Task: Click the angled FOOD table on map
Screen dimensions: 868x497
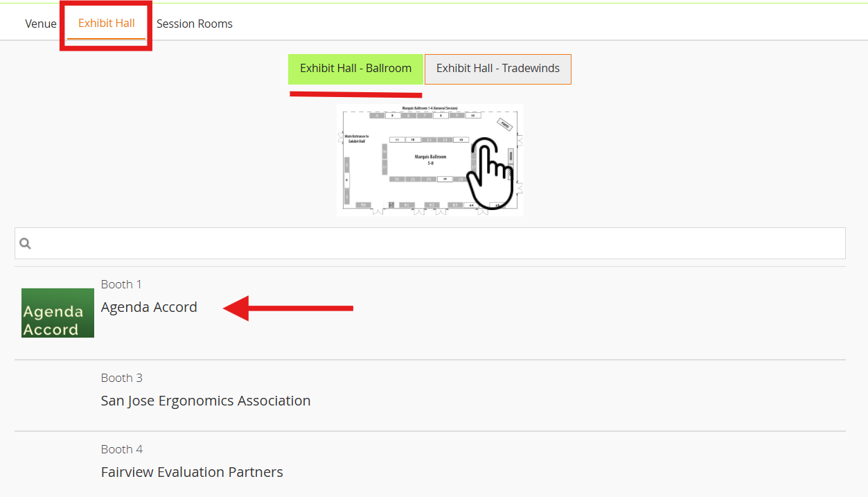Action: (x=505, y=125)
